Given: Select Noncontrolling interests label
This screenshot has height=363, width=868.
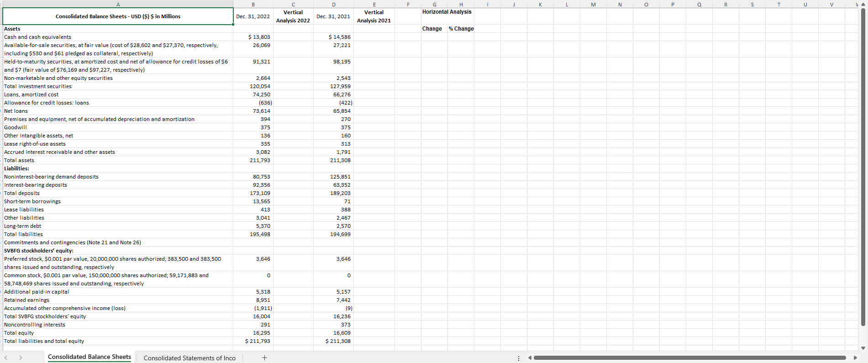Looking at the screenshot, I should (118, 325).
